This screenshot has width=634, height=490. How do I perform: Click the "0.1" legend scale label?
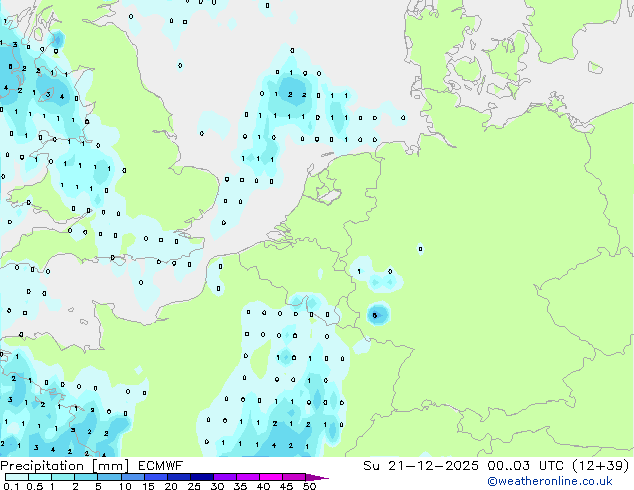pos(11,486)
